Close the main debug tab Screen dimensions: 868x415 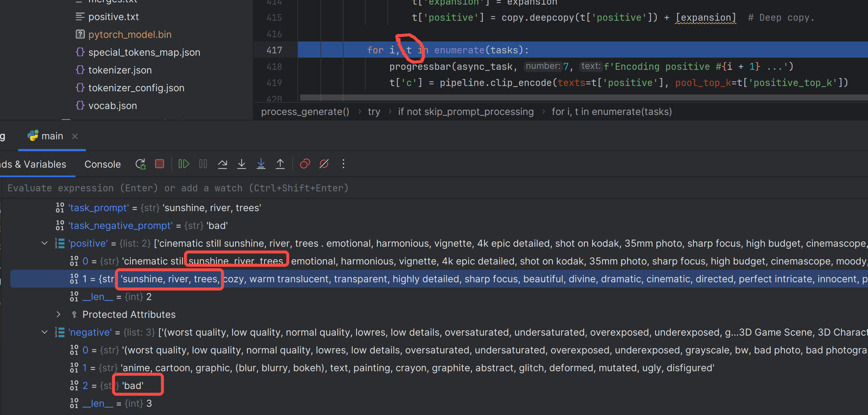(75, 136)
